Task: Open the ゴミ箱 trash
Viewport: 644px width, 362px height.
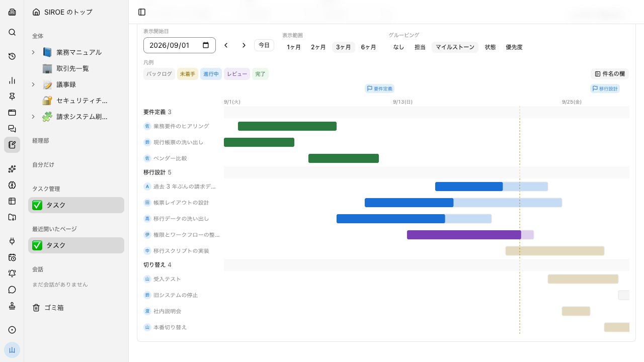Action: pyautogui.click(x=76, y=308)
